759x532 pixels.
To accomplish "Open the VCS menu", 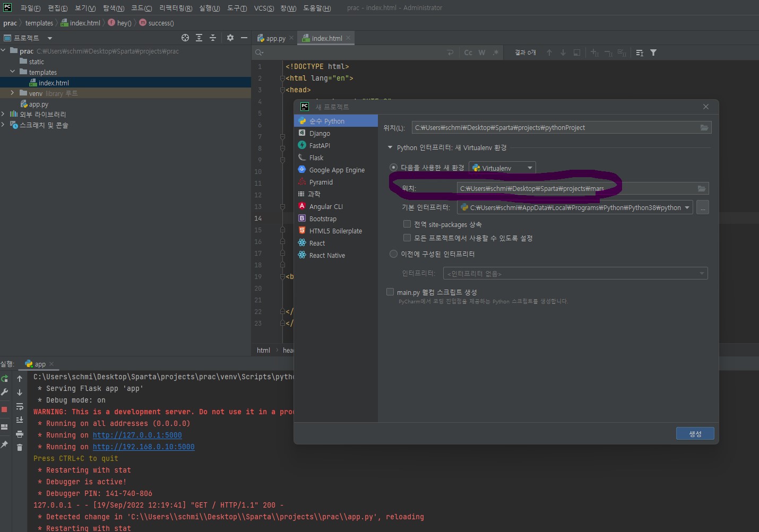I will pyautogui.click(x=264, y=8).
